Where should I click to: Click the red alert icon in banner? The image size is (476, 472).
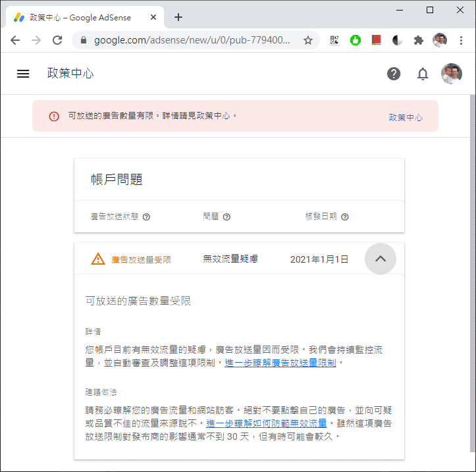54,117
